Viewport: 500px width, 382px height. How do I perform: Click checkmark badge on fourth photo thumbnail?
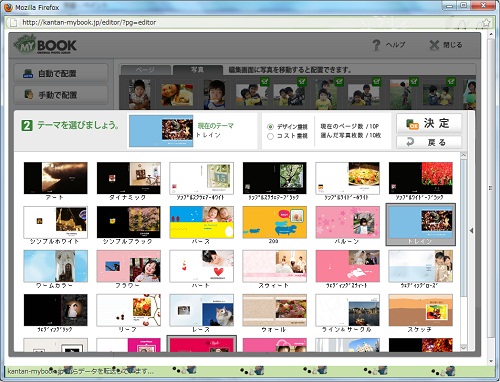point(265,81)
